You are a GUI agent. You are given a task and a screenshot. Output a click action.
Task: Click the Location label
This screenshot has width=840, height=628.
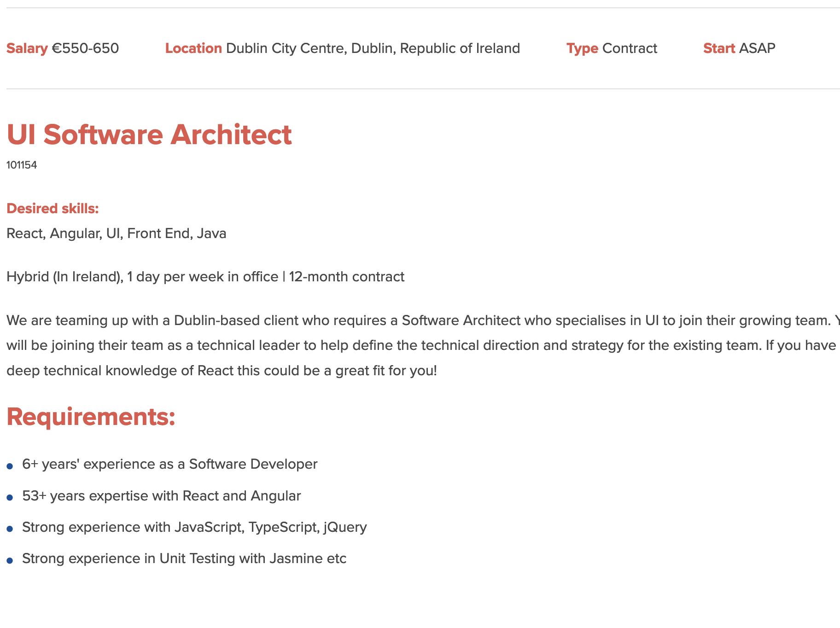point(193,48)
